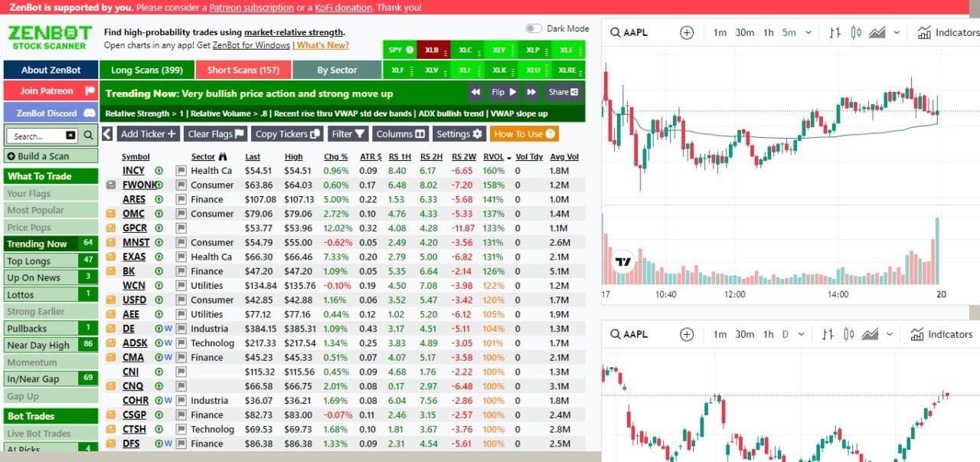This screenshot has height=462, width=980.
Task: Open the AAPL symbol search in top chart
Action: click(x=629, y=33)
